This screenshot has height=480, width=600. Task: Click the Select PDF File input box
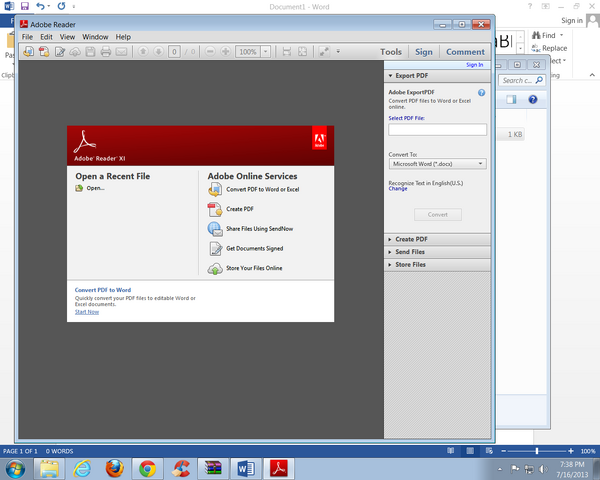437,130
